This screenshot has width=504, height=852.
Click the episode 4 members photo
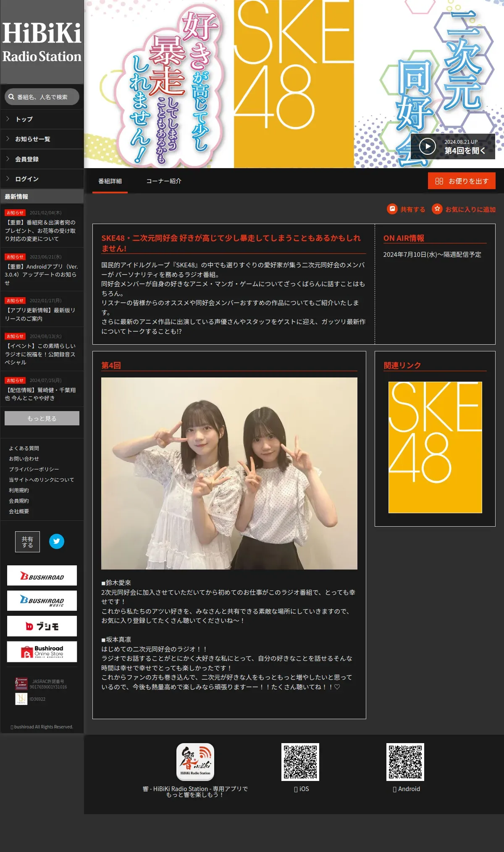coord(229,473)
